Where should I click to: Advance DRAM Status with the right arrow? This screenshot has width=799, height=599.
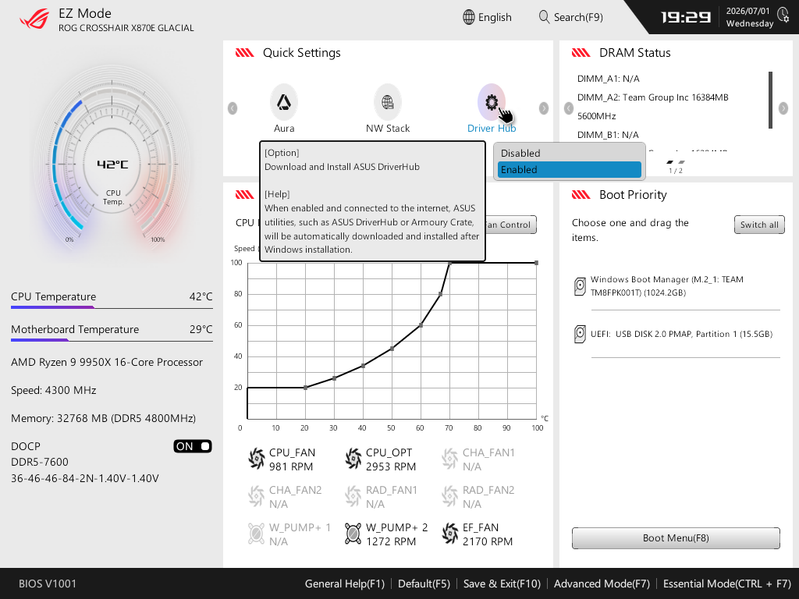pos(783,108)
